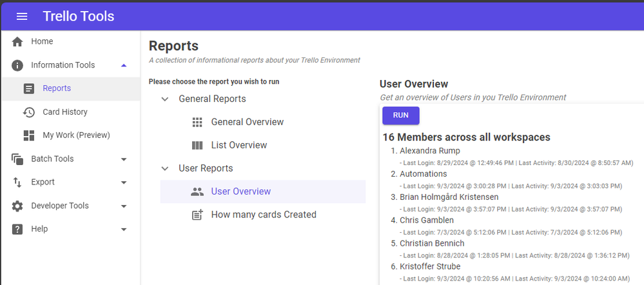
Task: Collapse the User Reports chevron
Action: tap(165, 168)
